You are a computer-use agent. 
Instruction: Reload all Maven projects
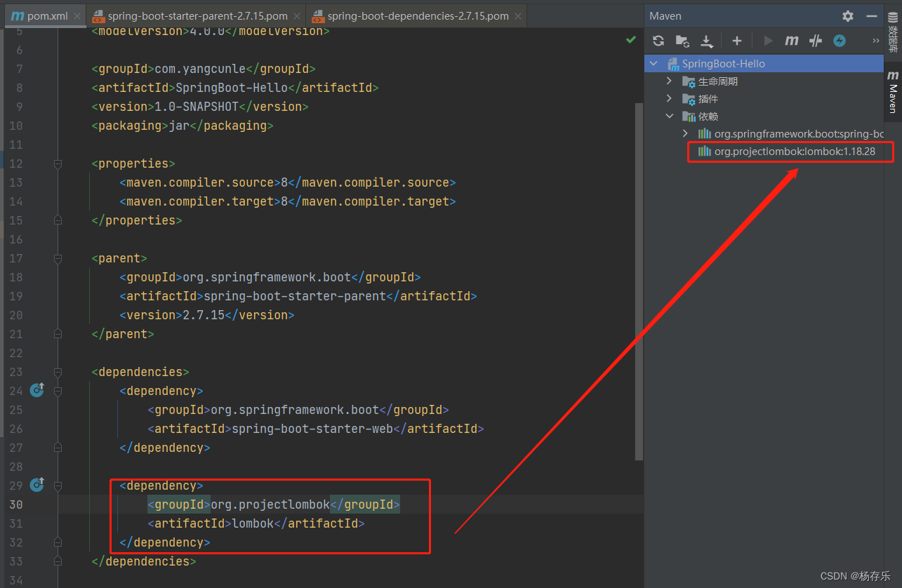[x=658, y=41]
